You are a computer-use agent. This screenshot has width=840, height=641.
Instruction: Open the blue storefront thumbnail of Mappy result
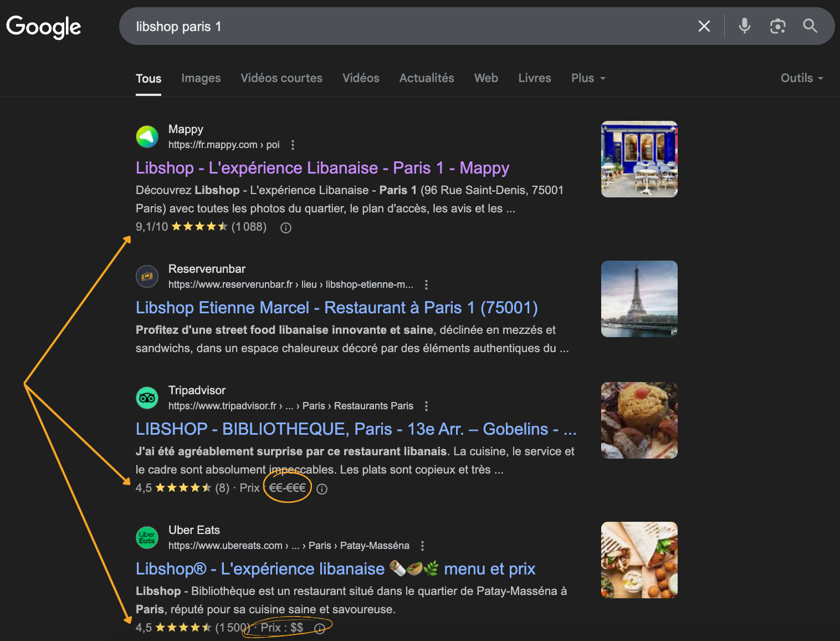pyautogui.click(x=639, y=159)
